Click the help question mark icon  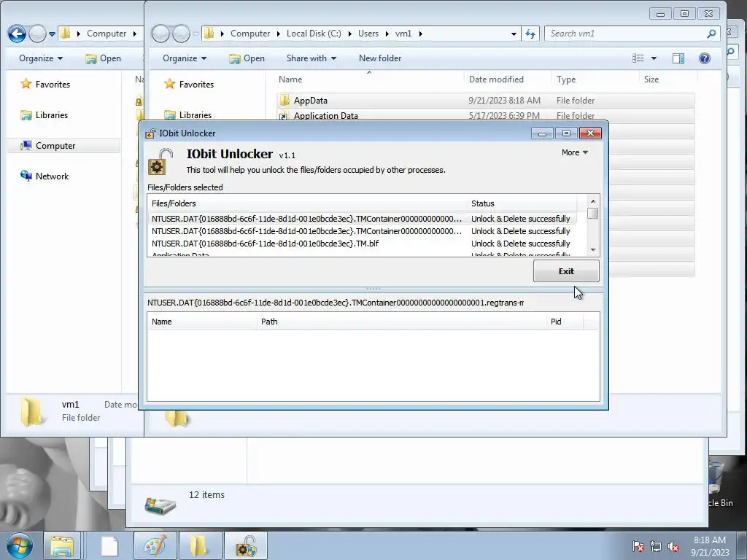click(705, 58)
